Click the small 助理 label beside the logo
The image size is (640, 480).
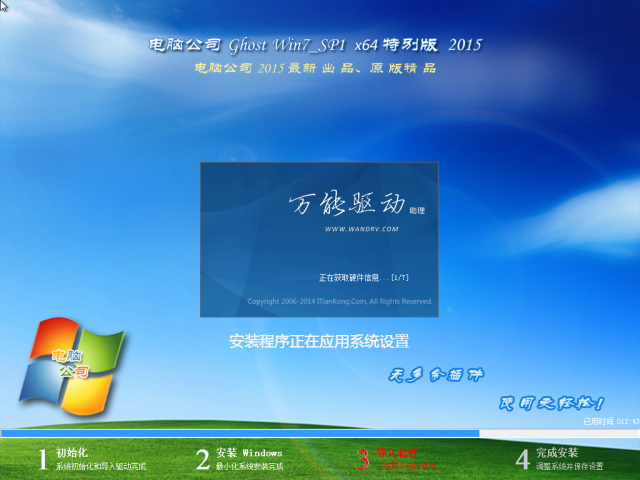coord(417,211)
